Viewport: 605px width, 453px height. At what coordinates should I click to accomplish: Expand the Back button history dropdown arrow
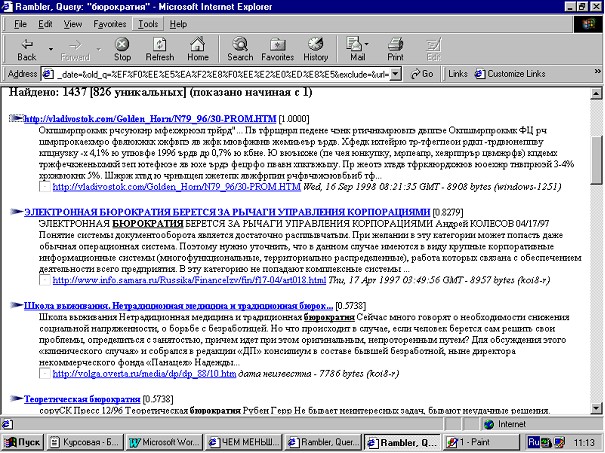coord(48,45)
